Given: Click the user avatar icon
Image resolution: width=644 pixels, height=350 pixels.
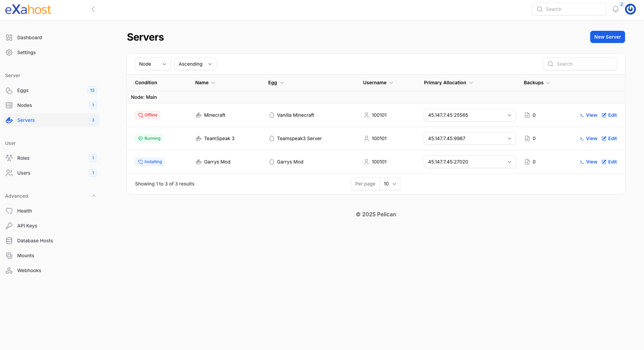Looking at the screenshot, I should [x=630, y=9].
